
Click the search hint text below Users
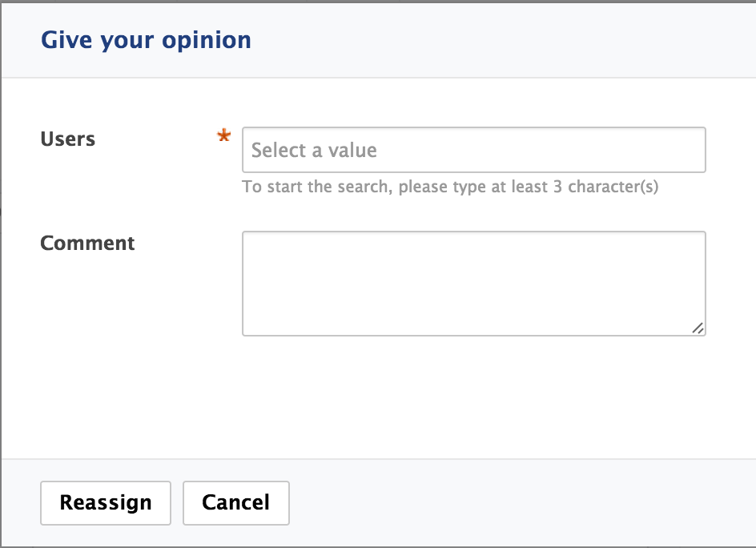450,187
